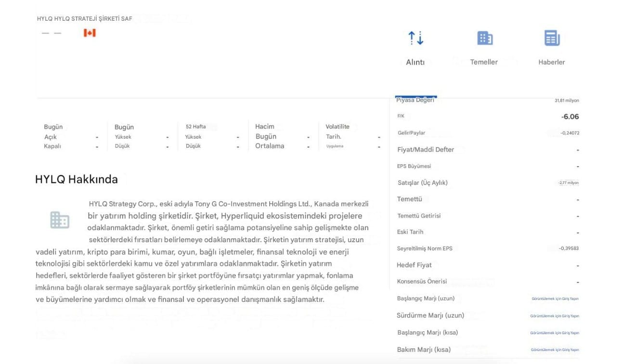Open the Haberler news icon
Image resolution: width=623 pixels, height=364 pixels.
pyautogui.click(x=552, y=38)
